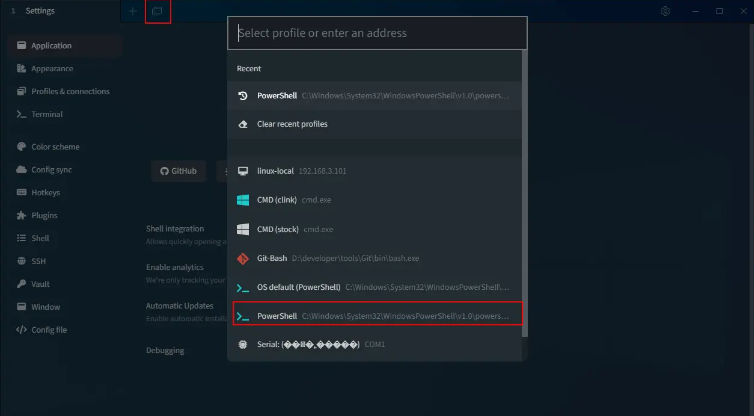Select the Config sync label
This screenshot has height=416, width=754.
click(51, 170)
